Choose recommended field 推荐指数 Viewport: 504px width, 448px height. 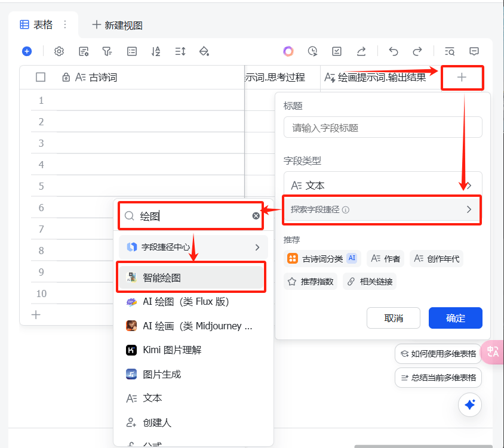tap(311, 282)
